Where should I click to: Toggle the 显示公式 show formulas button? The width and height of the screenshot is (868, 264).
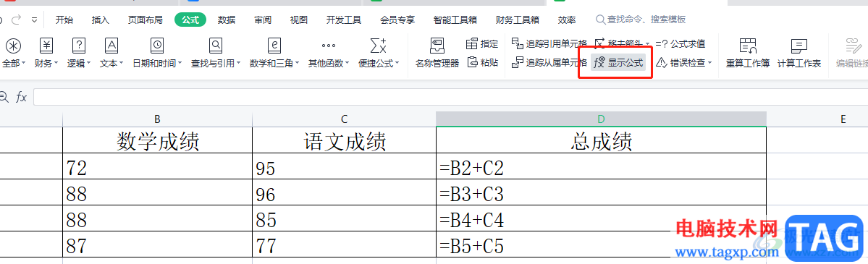[x=618, y=63]
